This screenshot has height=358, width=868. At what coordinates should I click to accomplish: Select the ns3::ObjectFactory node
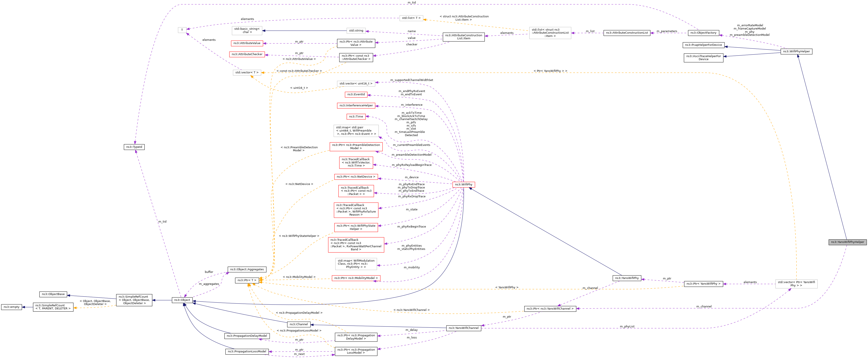[703, 33]
